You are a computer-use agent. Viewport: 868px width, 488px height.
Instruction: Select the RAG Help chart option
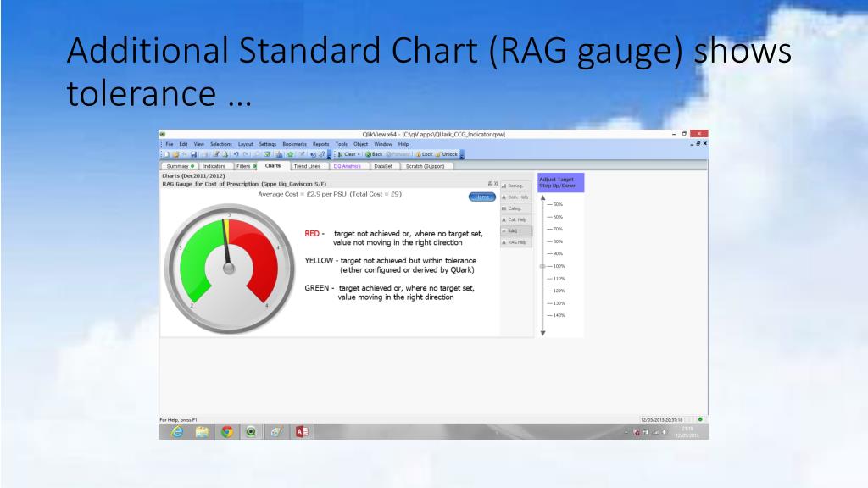pyautogui.click(x=516, y=242)
